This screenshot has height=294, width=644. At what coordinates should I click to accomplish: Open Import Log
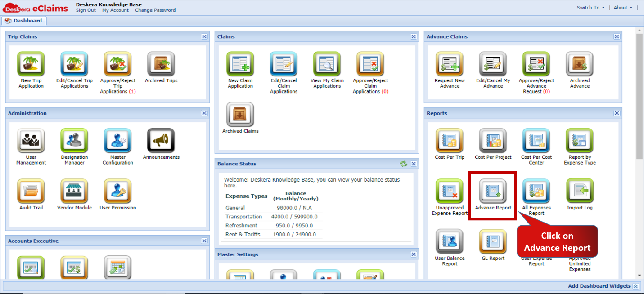point(580,191)
